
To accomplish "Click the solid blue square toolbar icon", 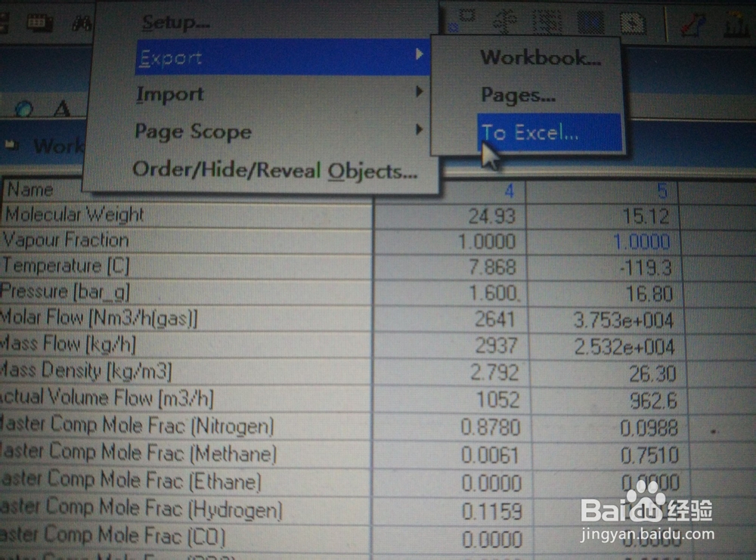I will click(591, 23).
